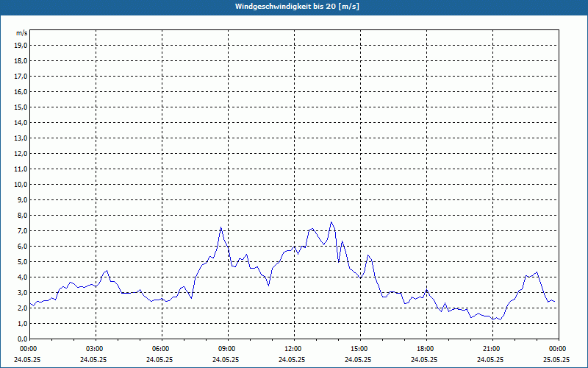Click the wind speed peak after 09:00
The width and height of the screenshot is (588, 368).
click(246, 255)
